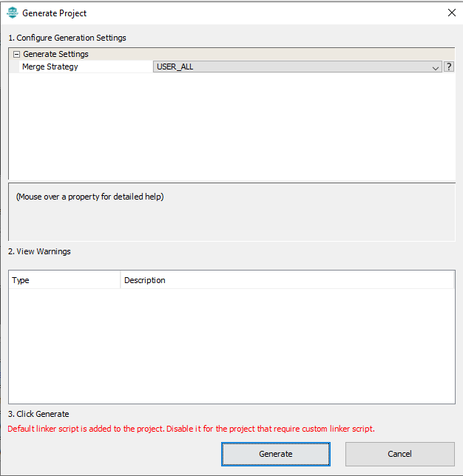Image resolution: width=463 pixels, height=476 pixels.
Task: Close the Generate Project dialog
Action: pos(451,13)
